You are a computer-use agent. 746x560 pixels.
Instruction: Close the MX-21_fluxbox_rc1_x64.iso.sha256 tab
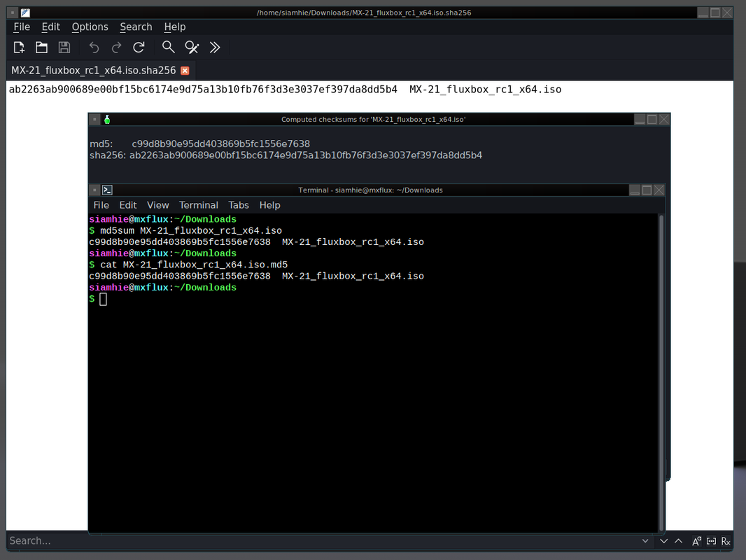point(185,71)
